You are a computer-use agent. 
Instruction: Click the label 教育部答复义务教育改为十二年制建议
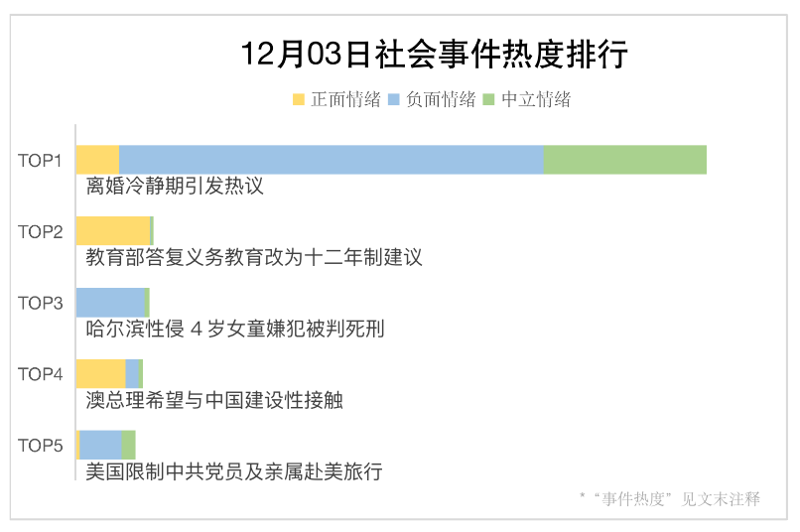254,257
